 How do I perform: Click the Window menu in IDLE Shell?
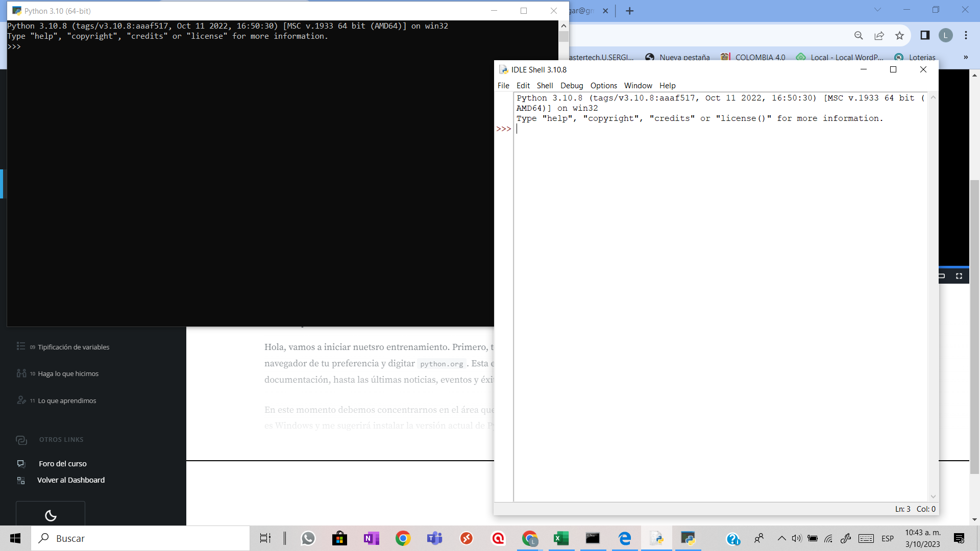pyautogui.click(x=638, y=85)
